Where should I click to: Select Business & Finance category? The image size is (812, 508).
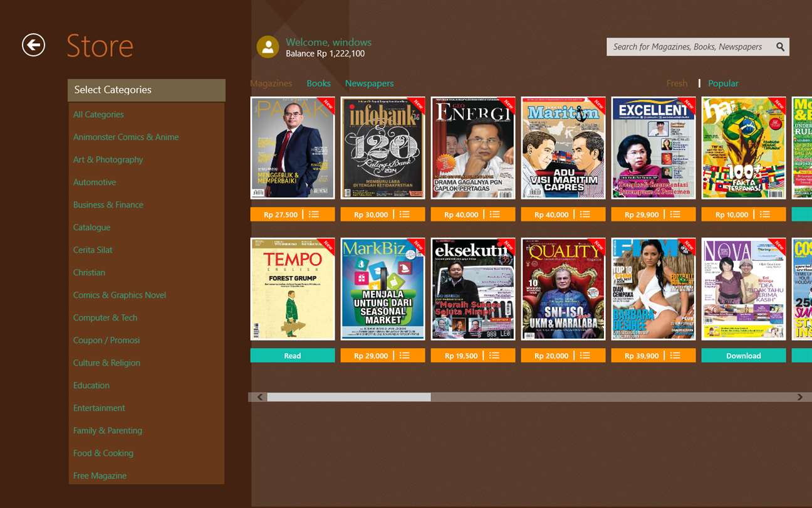point(108,205)
